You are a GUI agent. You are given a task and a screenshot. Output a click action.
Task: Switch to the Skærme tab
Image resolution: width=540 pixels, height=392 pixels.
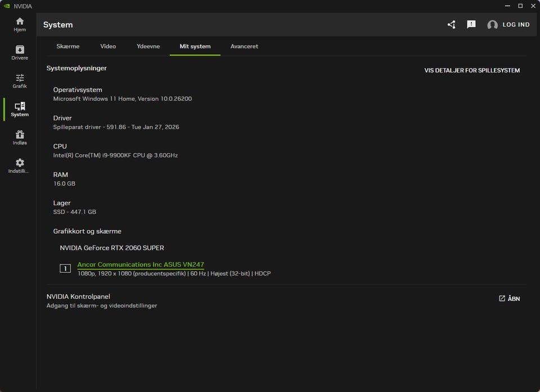pyautogui.click(x=68, y=46)
